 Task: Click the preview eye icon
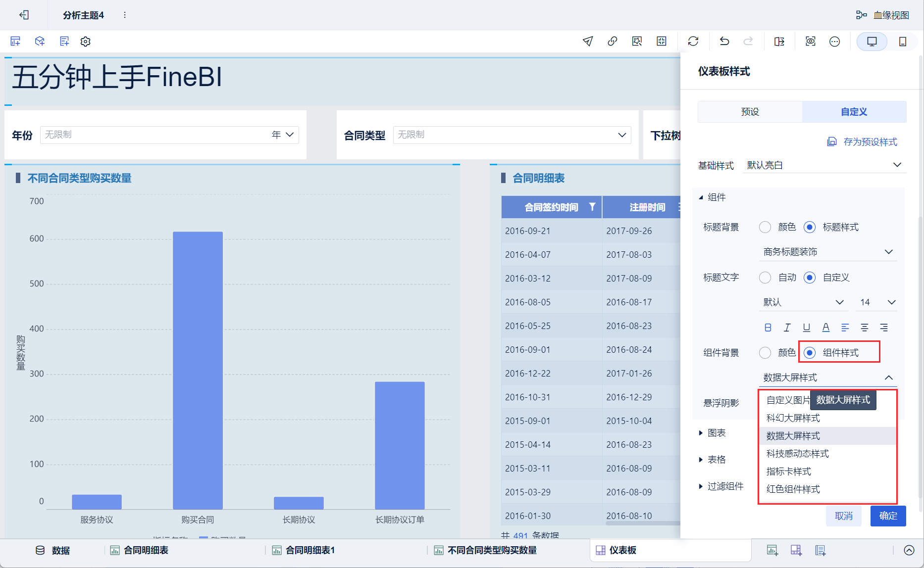[811, 41]
